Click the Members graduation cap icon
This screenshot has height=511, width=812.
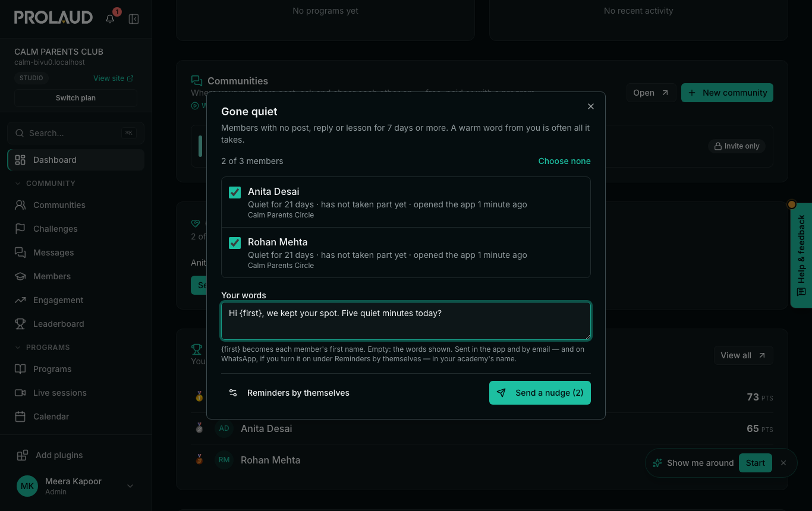point(20,276)
